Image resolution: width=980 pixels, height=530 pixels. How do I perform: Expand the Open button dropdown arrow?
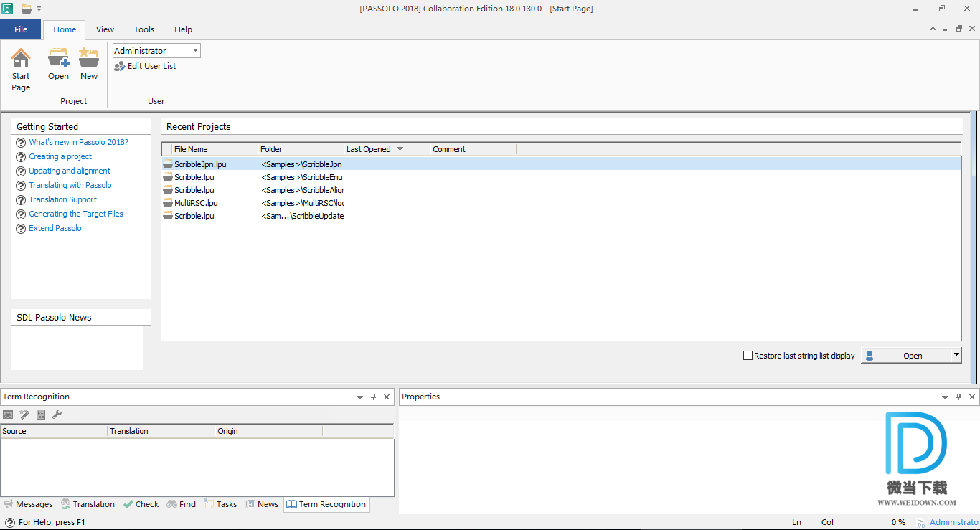pos(956,356)
